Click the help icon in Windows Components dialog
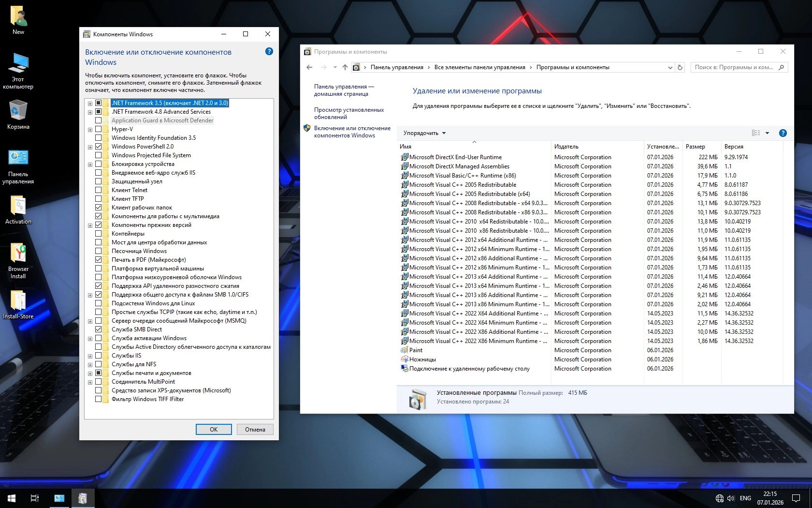Viewport: 812px width, 508px height. point(269,51)
